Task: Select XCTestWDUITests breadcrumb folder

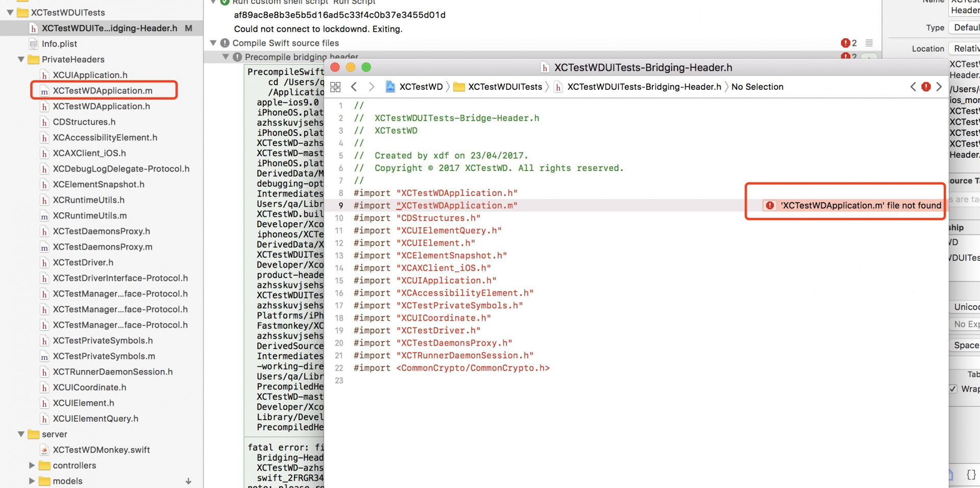Action: (498, 87)
